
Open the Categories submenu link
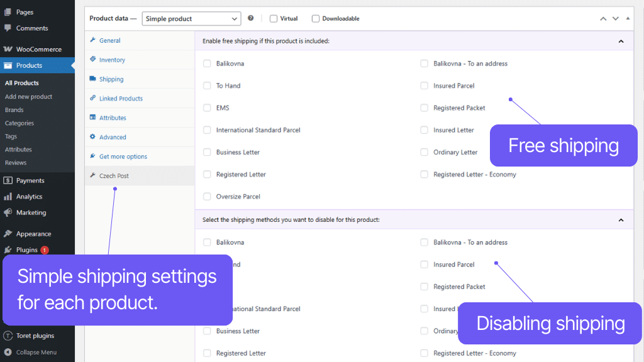tap(19, 123)
